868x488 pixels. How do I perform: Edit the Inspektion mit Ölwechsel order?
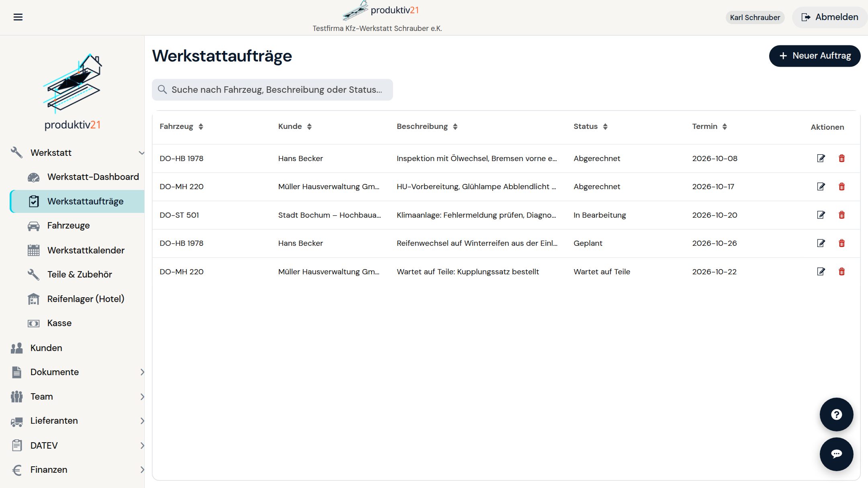click(821, 158)
